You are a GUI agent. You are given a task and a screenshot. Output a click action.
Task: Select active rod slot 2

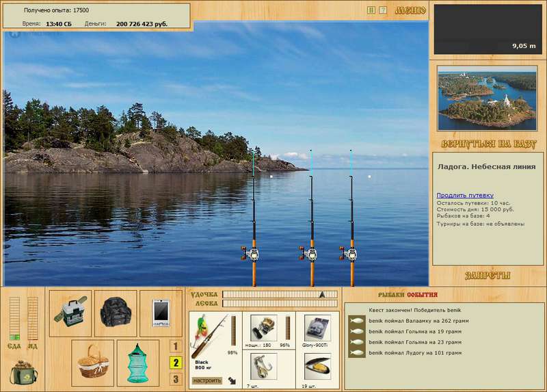pos(176,363)
